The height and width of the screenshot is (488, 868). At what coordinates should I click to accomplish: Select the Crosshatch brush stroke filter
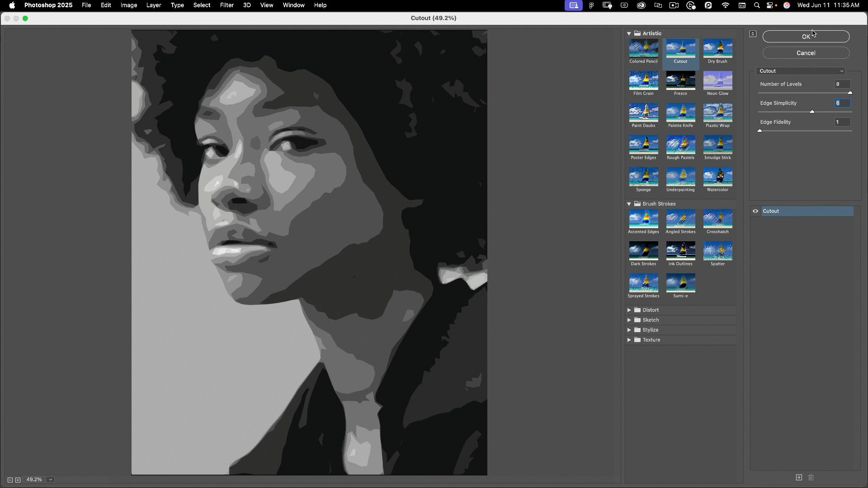[x=717, y=219]
